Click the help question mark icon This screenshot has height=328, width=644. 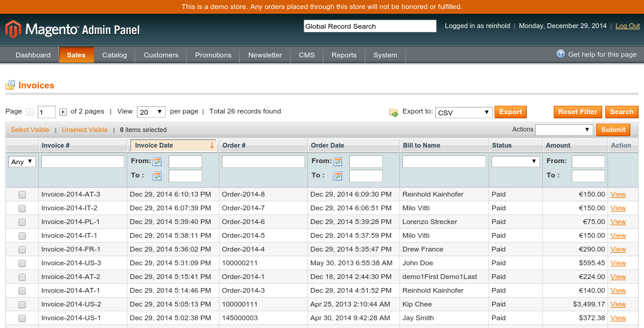point(560,54)
